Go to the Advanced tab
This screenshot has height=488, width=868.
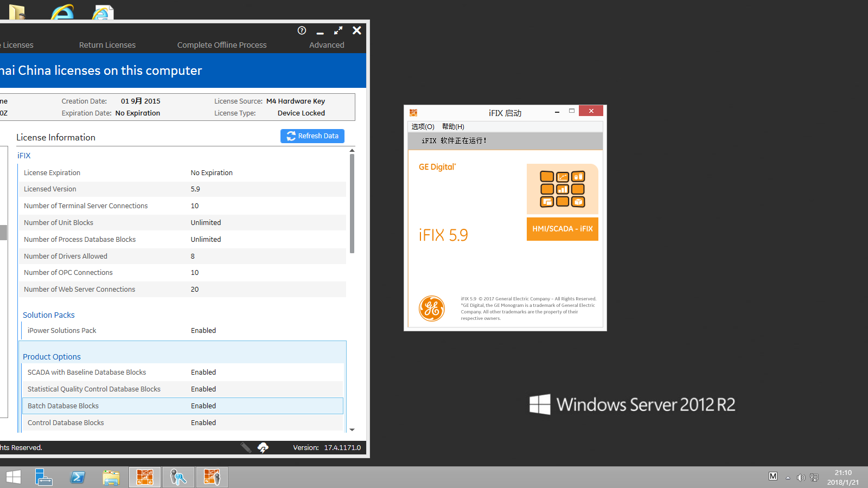tap(327, 45)
